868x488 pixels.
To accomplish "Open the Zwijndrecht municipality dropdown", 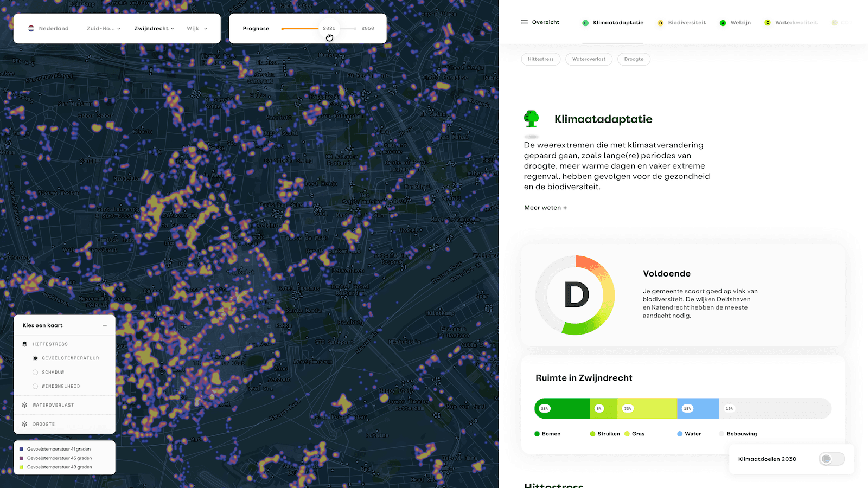I will [155, 28].
